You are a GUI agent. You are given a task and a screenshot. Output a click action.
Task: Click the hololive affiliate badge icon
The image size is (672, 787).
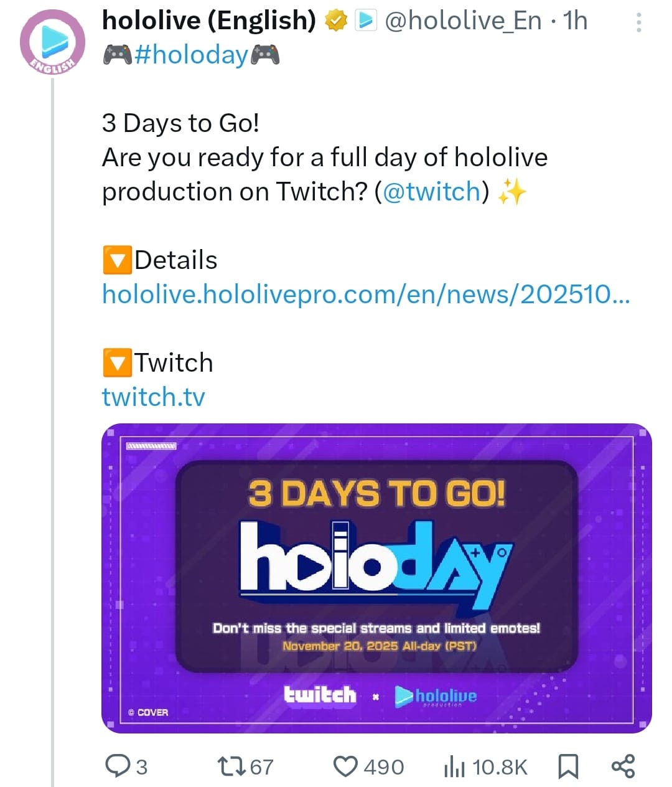[366, 22]
